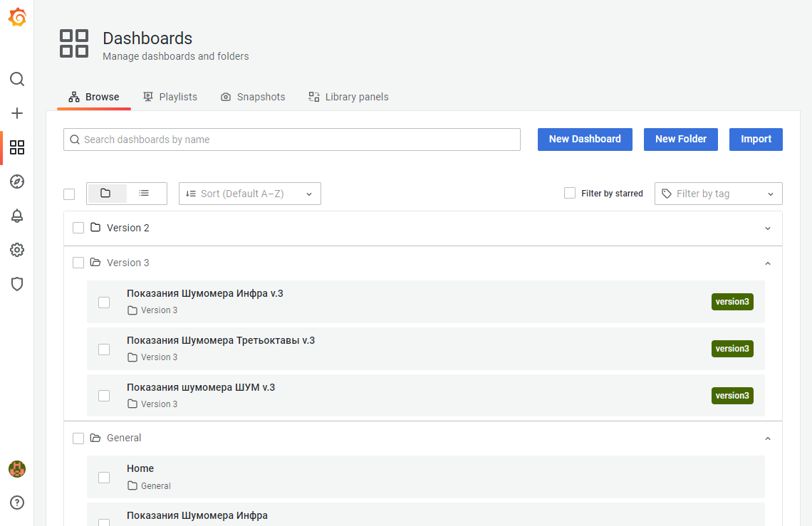Screen dimensions: 812x526
Task: Open the Server Admin shield icon
Action: click(x=17, y=284)
